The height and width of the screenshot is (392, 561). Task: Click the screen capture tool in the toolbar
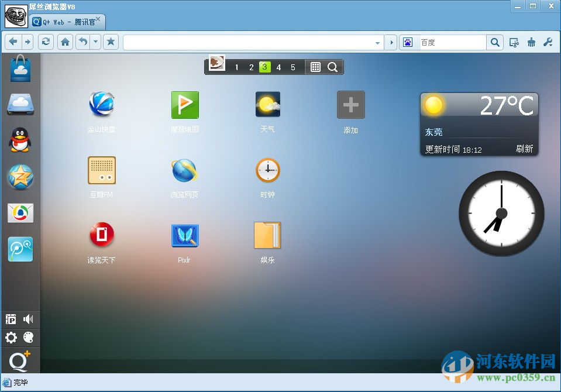pos(514,42)
